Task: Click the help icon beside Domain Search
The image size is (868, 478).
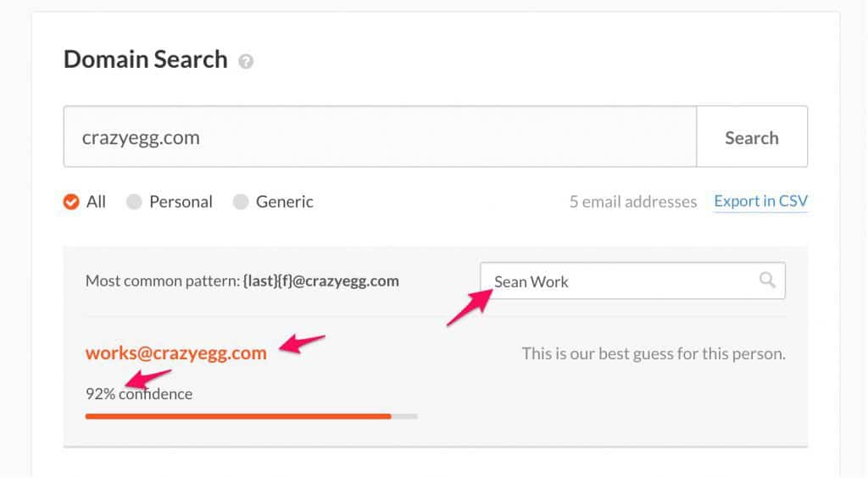Action: [246, 62]
